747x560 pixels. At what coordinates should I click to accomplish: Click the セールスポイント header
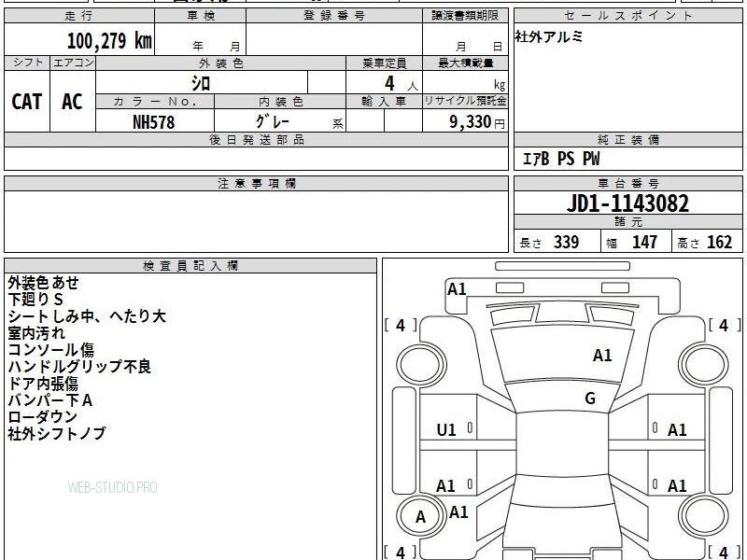[627, 15]
